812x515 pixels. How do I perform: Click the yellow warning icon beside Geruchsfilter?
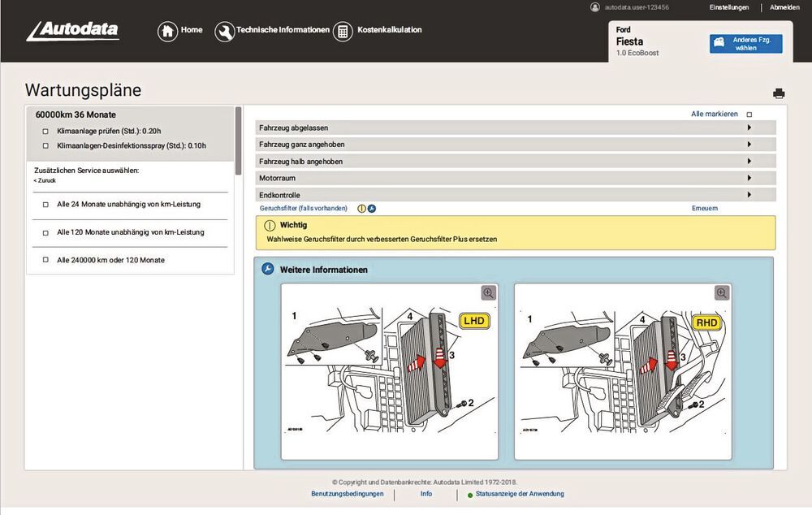(362, 209)
